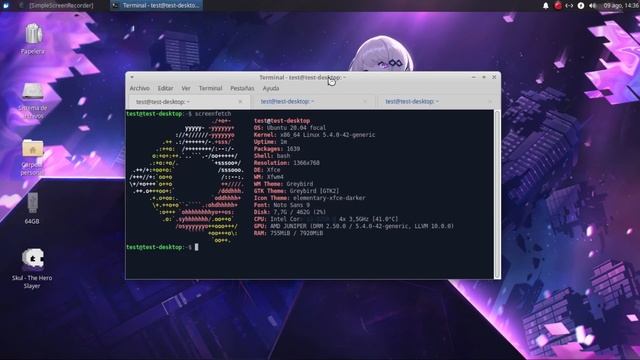Open the Editar menu
640x360 pixels.
click(165, 88)
